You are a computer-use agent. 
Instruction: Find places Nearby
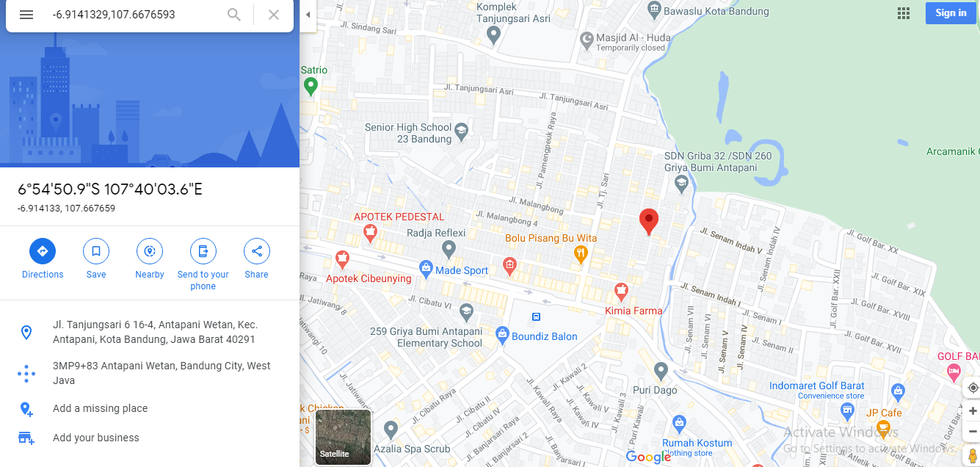[x=150, y=258]
